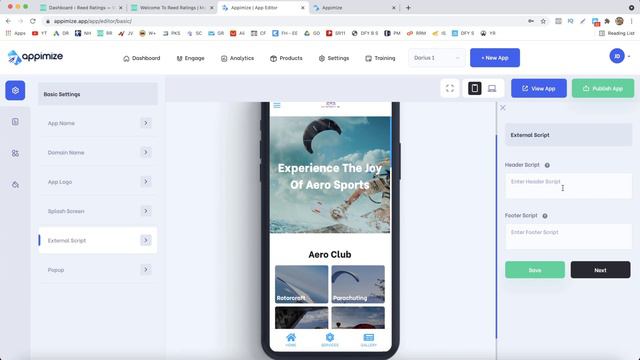Select the Basic Settings header
640x360 pixels.
98,94
